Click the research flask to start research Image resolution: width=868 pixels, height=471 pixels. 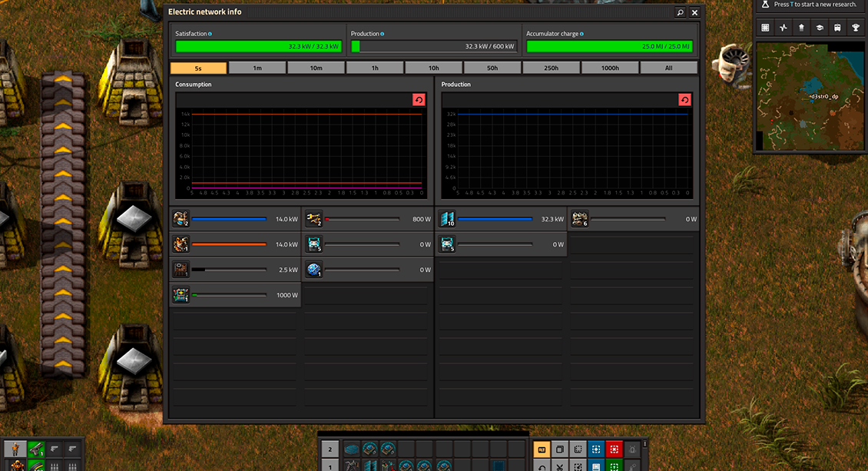tap(764, 5)
